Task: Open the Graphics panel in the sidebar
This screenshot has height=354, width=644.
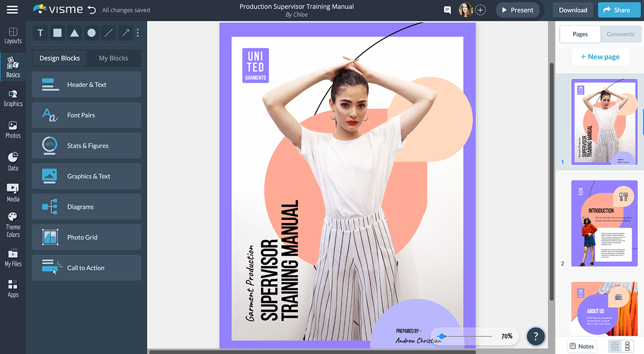Action: point(12,98)
